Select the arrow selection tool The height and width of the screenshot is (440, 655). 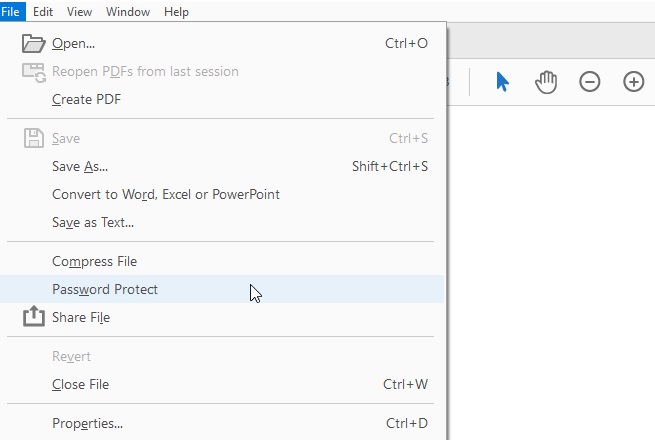click(x=502, y=82)
